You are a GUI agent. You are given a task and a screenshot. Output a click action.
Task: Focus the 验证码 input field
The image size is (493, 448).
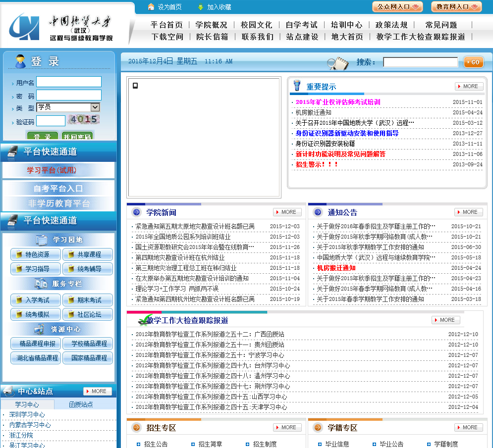tap(51, 121)
